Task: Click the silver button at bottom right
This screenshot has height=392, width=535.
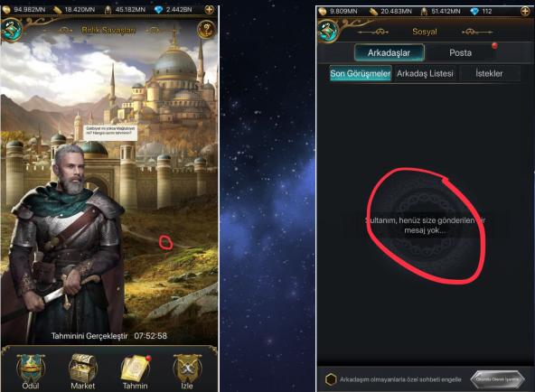Action: (497, 379)
